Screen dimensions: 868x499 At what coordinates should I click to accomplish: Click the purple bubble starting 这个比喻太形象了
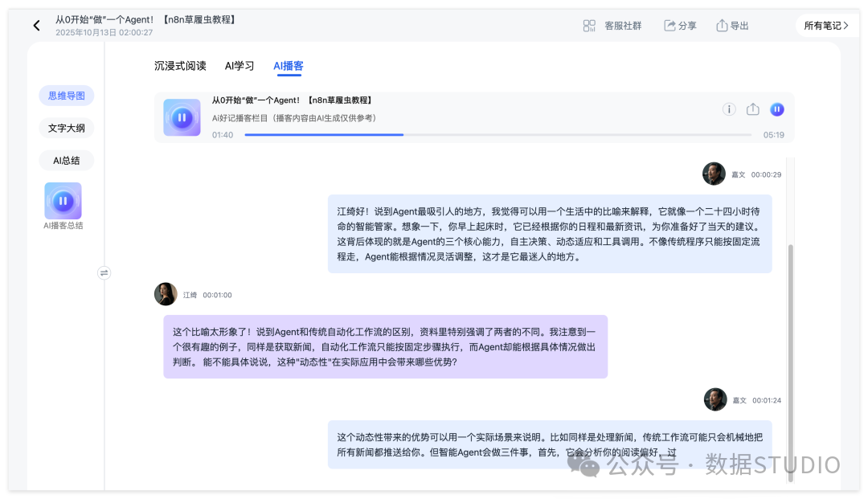click(385, 347)
